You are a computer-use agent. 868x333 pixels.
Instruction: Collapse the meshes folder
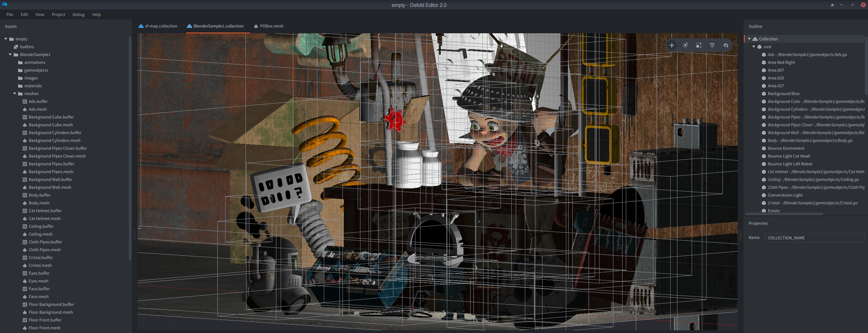[x=15, y=94]
